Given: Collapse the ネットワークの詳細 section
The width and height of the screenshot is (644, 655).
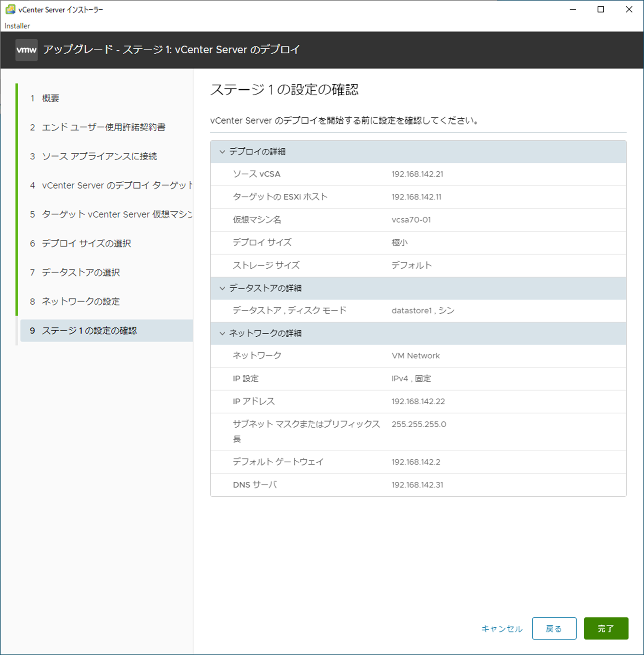Looking at the screenshot, I should [x=222, y=333].
